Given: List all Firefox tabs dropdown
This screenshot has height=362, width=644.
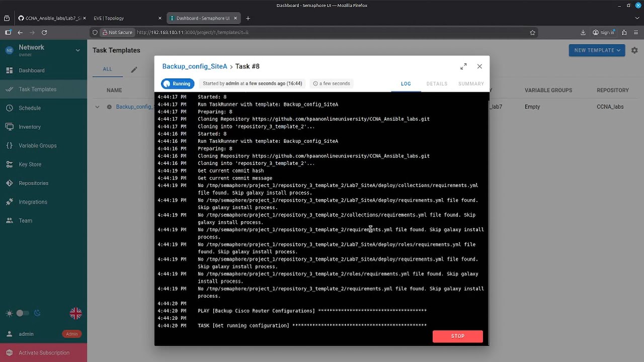Looking at the screenshot, I should pyautogui.click(x=637, y=18).
